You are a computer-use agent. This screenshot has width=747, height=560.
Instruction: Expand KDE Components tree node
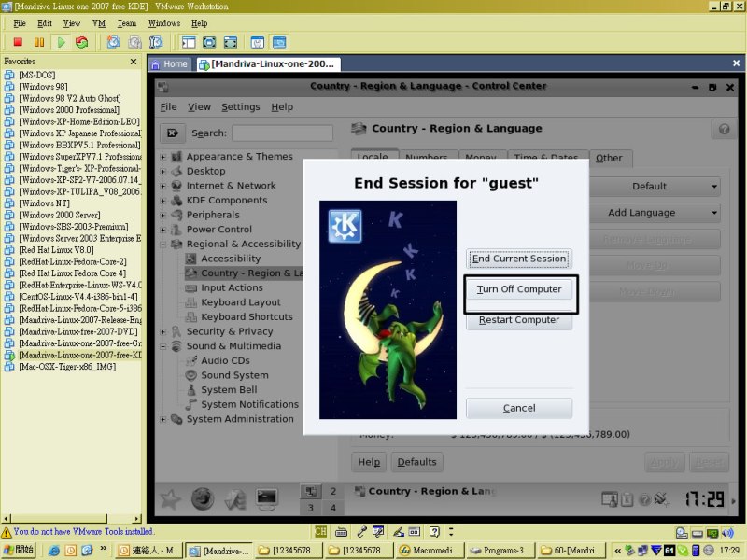click(162, 201)
